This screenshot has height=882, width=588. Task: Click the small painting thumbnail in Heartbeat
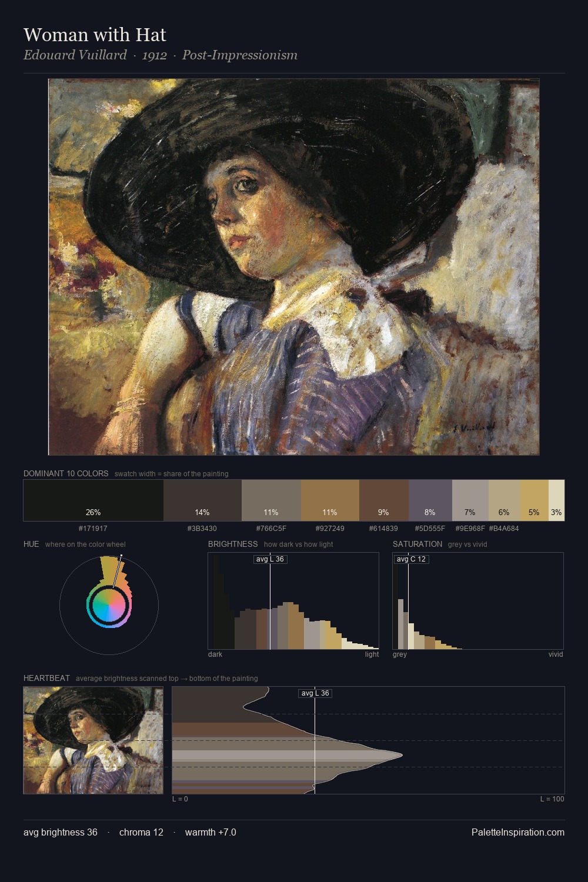click(x=93, y=740)
